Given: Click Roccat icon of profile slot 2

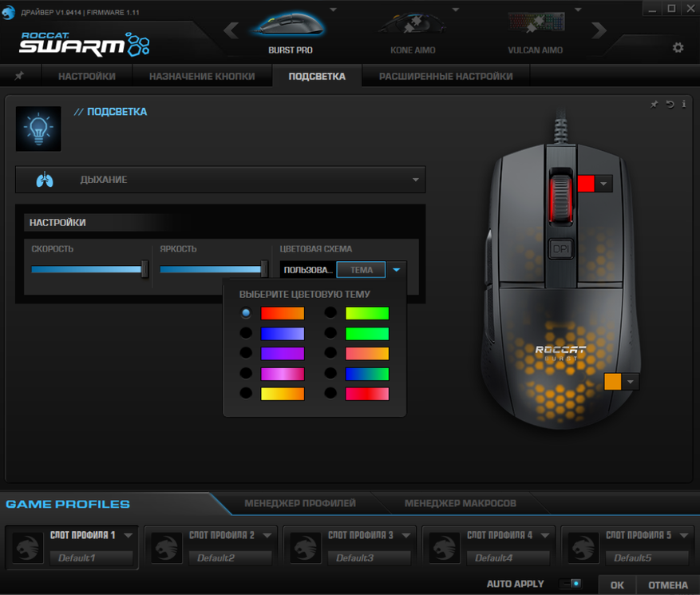Looking at the screenshot, I should click(x=167, y=547).
